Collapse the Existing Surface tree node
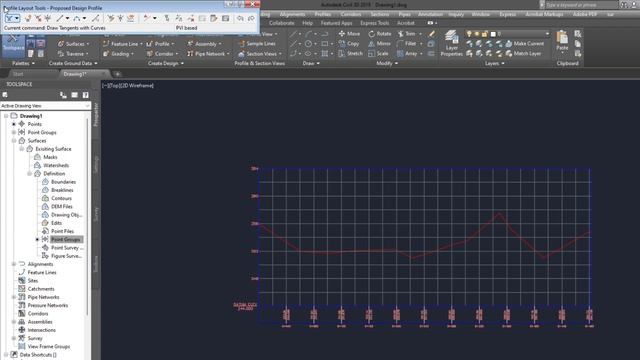Screen dimensions: 640x360 [22, 149]
